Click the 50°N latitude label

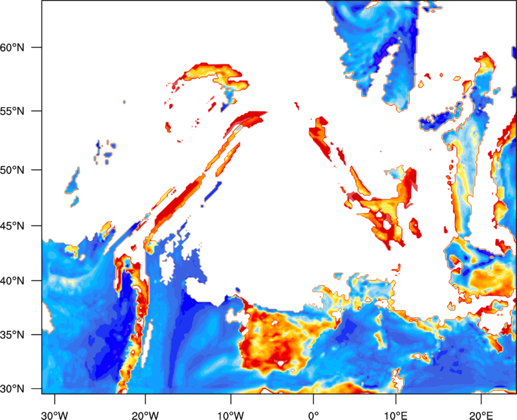[12, 170]
